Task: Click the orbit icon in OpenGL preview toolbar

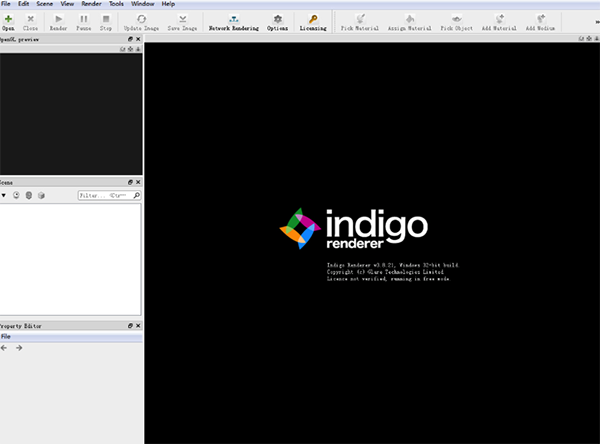Action: pos(122,49)
